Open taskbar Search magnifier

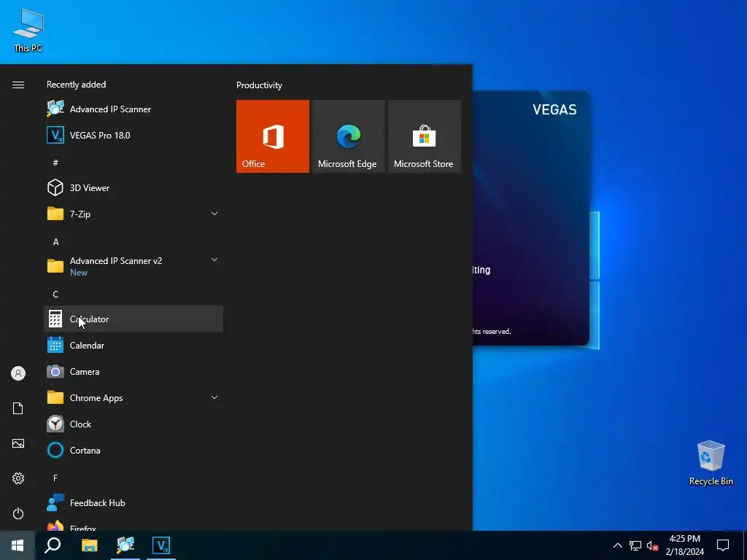coord(53,545)
